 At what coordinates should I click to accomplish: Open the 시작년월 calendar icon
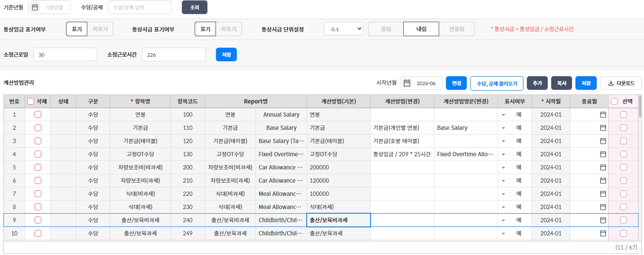pos(407,83)
